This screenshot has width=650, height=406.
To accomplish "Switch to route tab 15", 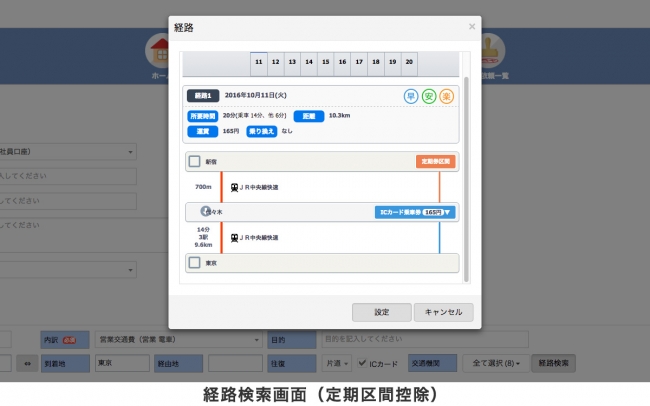I will coord(326,62).
